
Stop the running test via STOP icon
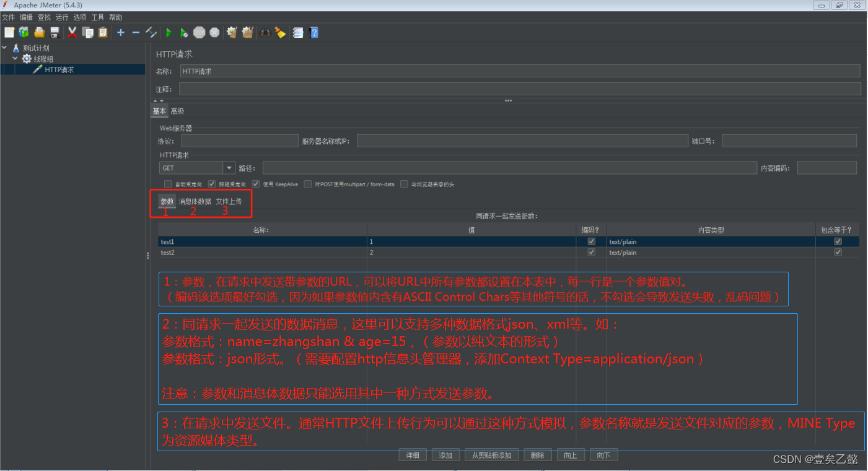coord(199,32)
